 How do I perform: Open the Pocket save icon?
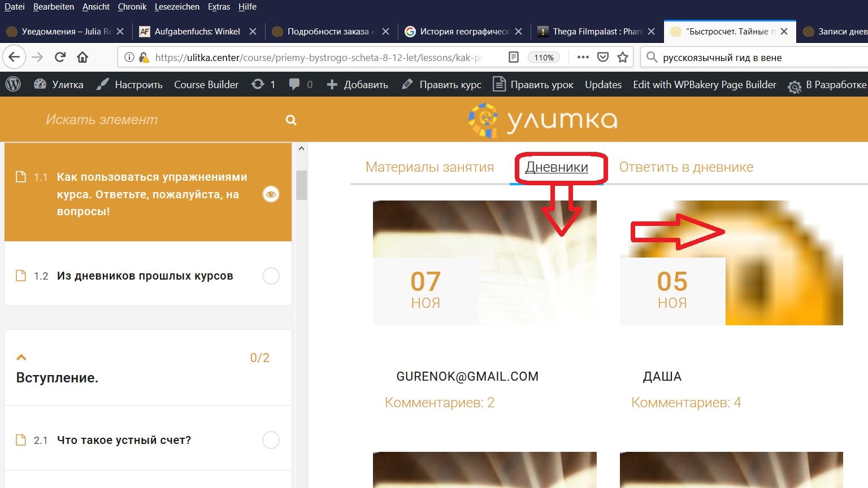click(603, 57)
